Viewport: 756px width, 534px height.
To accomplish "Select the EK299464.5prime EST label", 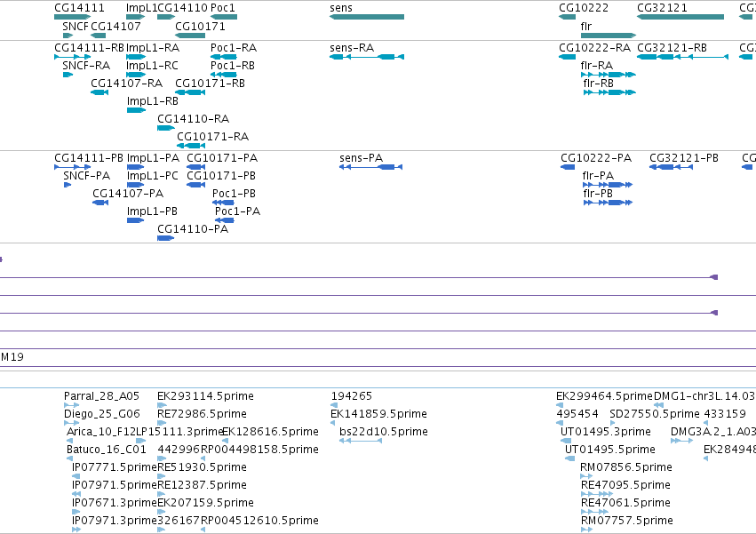I will 604,396.
